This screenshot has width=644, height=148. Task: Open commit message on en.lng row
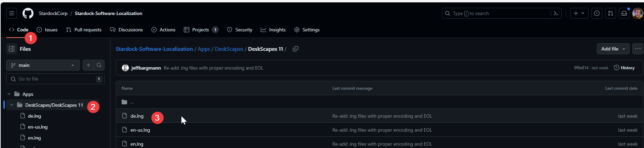pos(382,144)
